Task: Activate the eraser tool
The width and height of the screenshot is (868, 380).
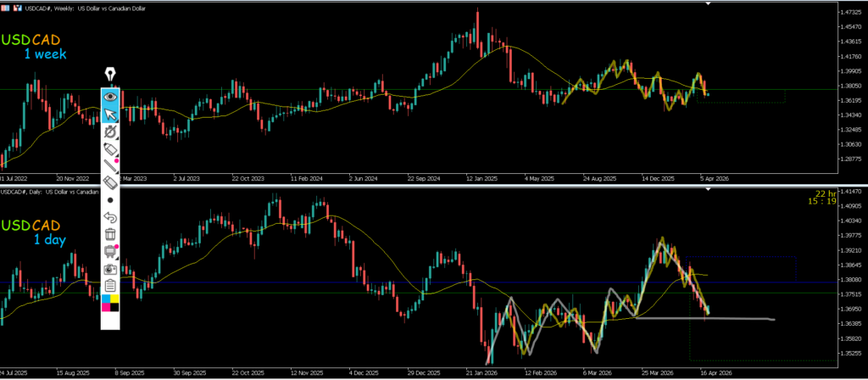Action: click(110, 182)
